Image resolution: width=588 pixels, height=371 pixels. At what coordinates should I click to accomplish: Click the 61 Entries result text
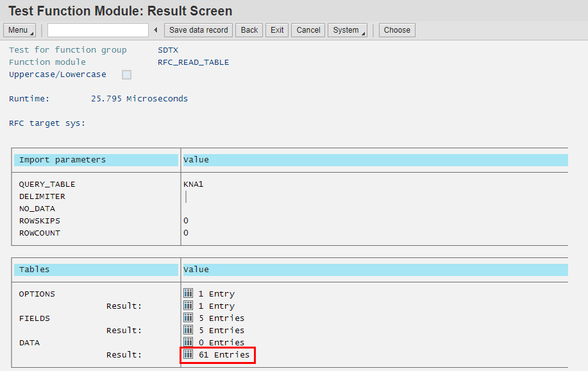click(224, 355)
